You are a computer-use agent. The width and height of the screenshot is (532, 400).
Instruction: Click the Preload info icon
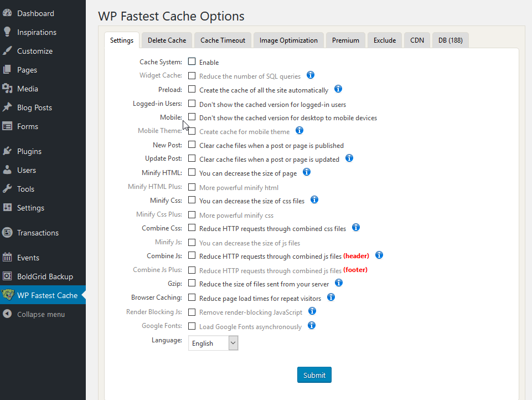pyautogui.click(x=338, y=89)
